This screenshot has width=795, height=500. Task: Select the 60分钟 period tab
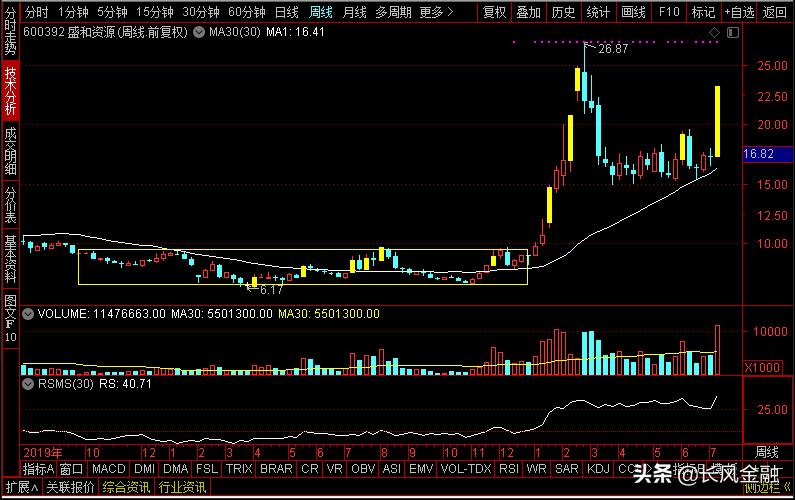tap(246, 12)
